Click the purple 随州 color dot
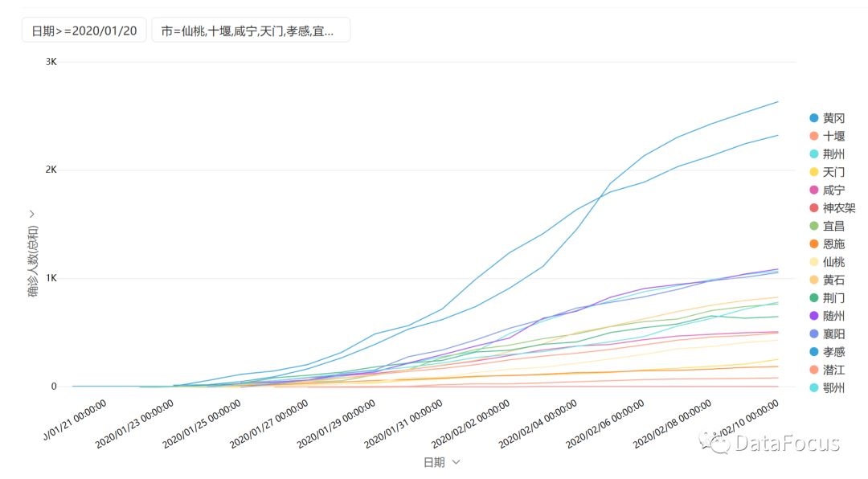 click(814, 316)
